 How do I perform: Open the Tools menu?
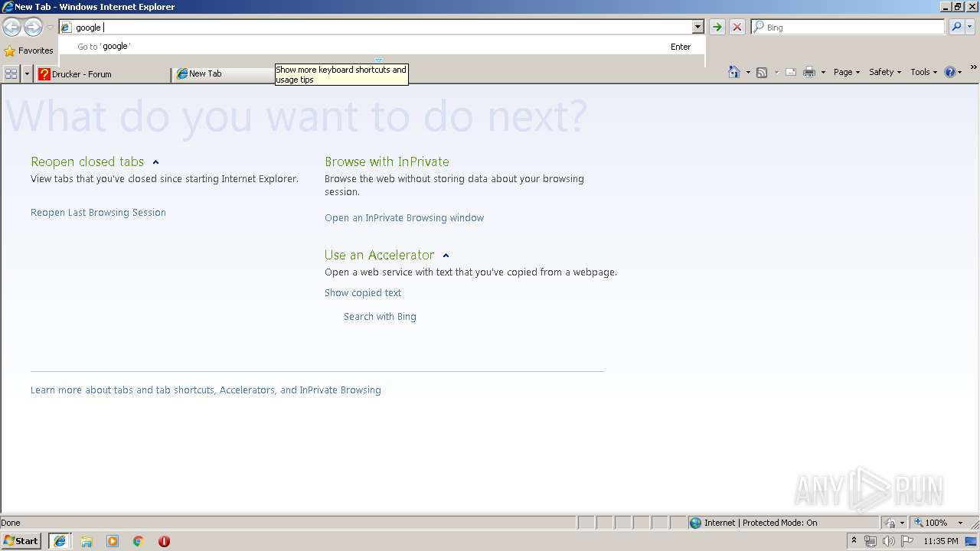923,72
